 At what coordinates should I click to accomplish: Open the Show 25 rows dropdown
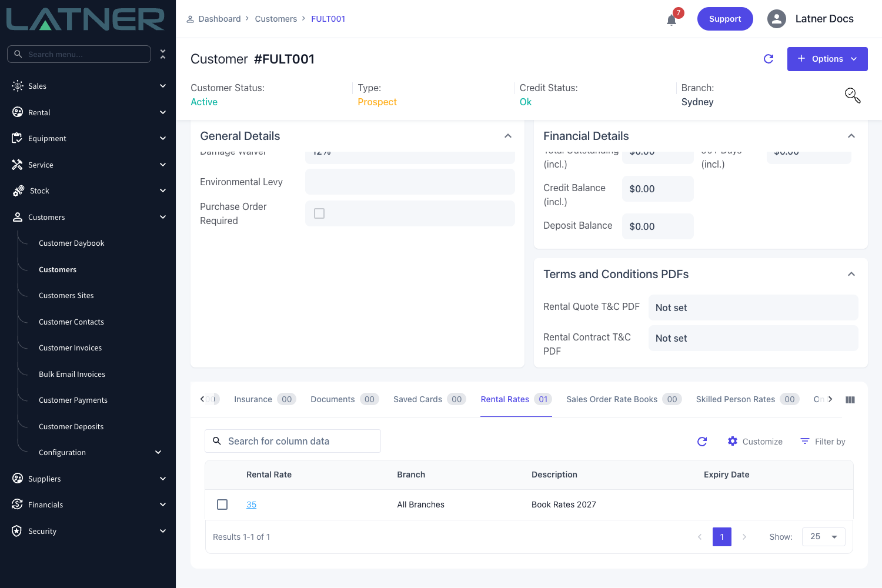(823, 537)
